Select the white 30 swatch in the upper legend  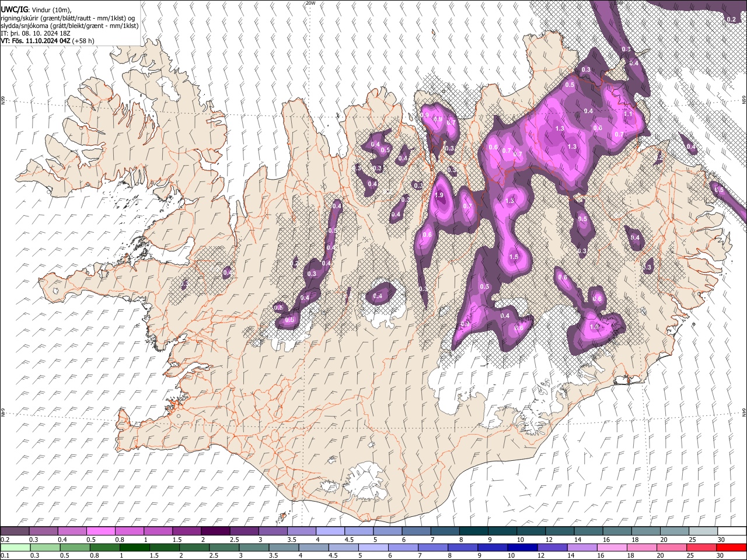point(732,531)
